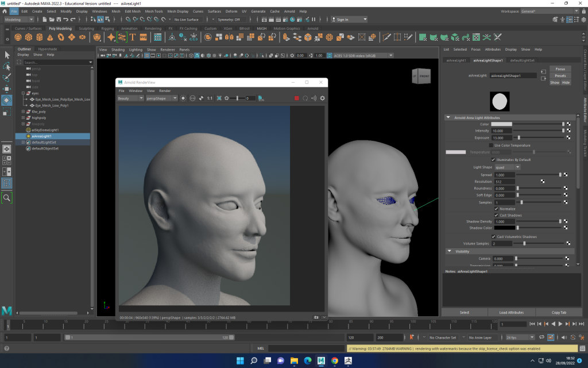Toggle Cast Volumetric Shadows checkbox
The image size is (588, 368).
(x=493, y=236)
